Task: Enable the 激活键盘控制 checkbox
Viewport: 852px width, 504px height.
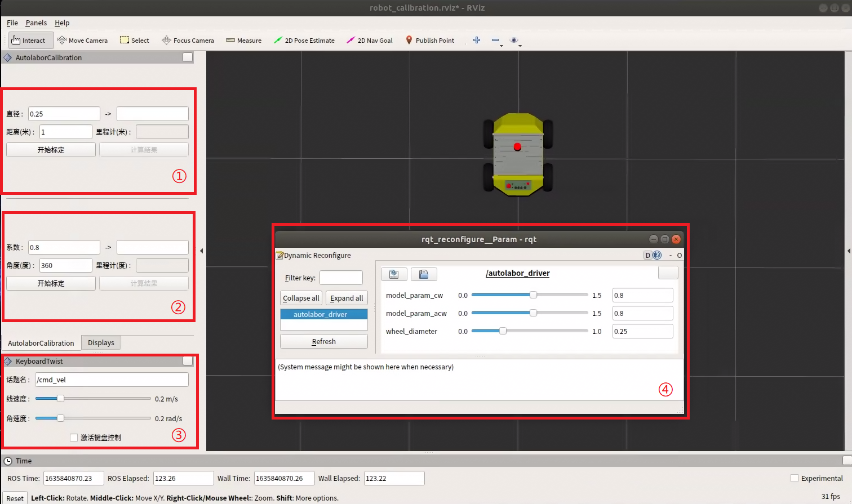Action: pyautogui.click(x=74, y=438)
